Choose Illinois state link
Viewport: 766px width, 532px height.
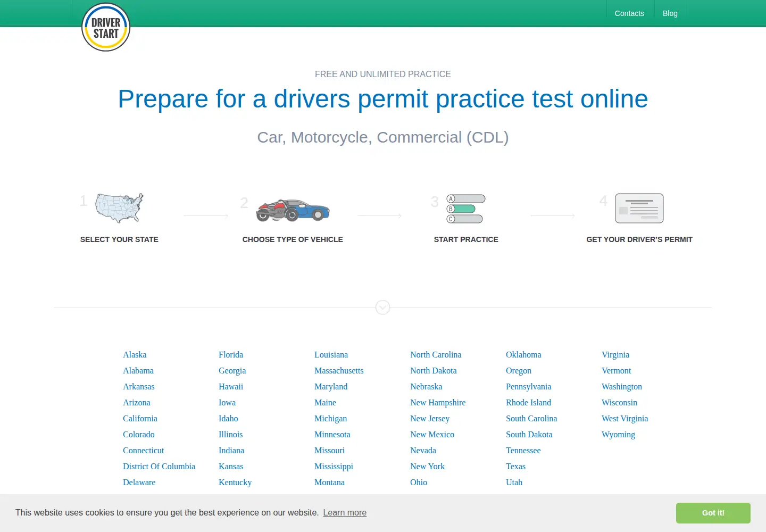[230, 435]
